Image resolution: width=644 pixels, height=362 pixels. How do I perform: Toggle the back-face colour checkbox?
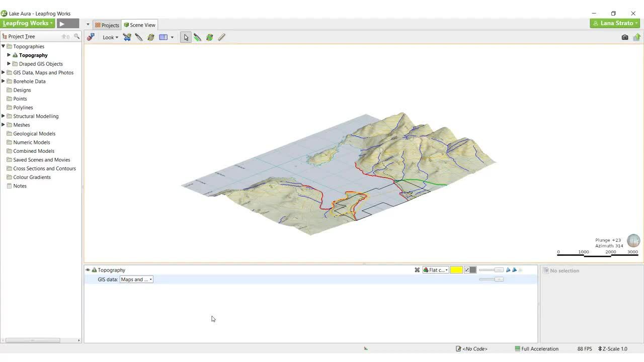467,270
